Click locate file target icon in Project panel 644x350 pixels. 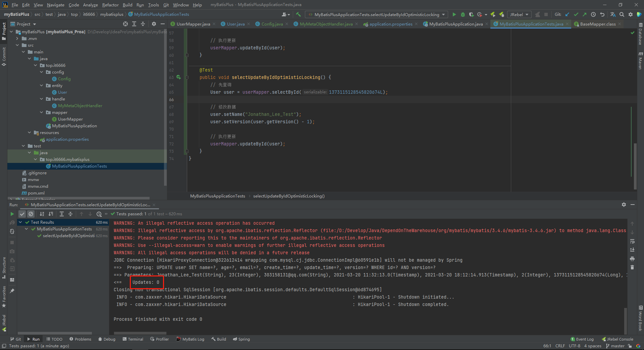[x=125, y=24]
